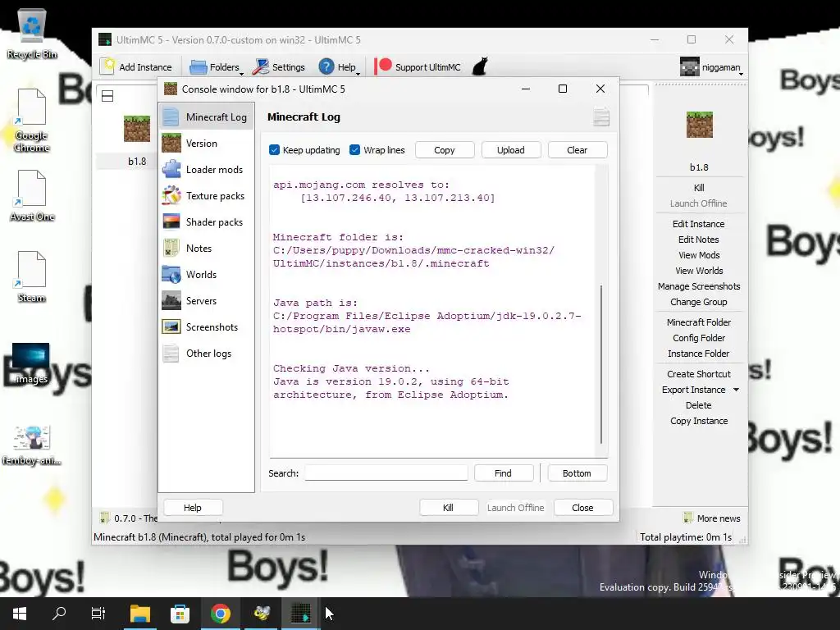Click Manage Screenshots in side panel
Viewport: 840px width, 630px height.
[x=699, y=285]
